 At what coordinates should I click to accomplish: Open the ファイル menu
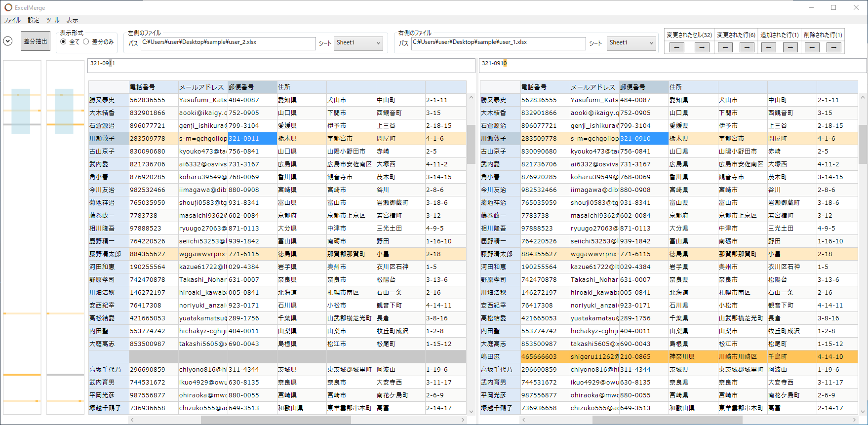[x=12, y=20]
